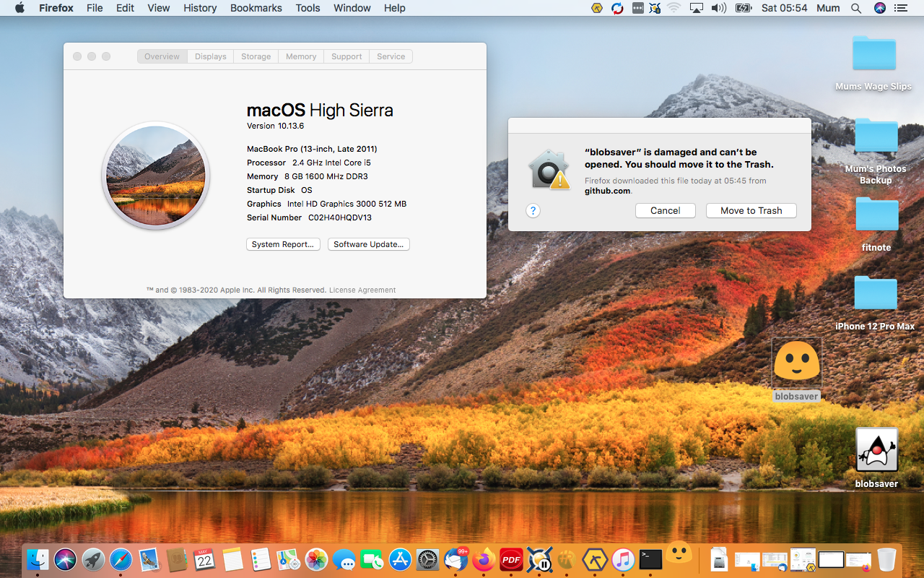
Task: Open iTunes music note icon
Action: (623, 559)
